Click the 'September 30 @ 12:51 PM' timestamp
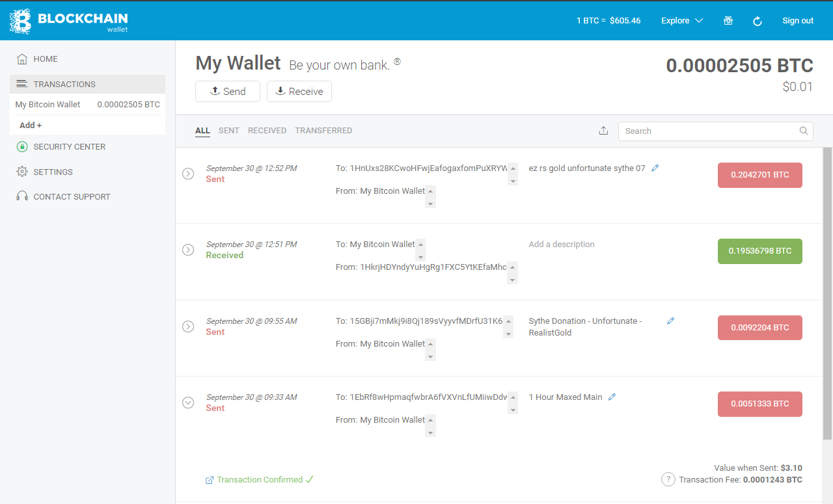 251,245
